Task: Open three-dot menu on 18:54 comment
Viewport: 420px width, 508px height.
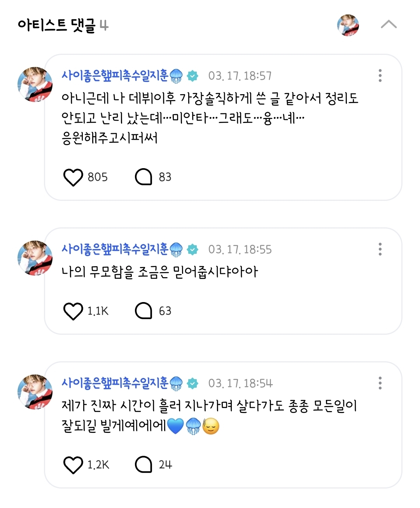Action: (380, 383)
